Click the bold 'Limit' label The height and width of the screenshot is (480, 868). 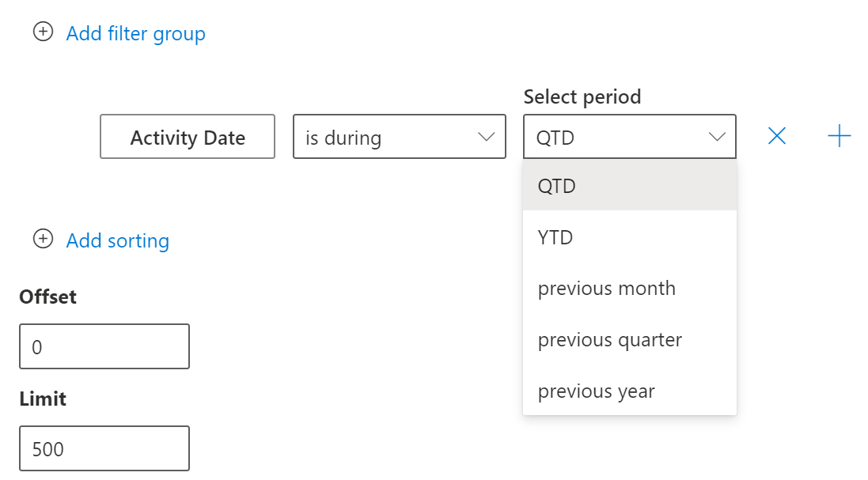point(43,399)
